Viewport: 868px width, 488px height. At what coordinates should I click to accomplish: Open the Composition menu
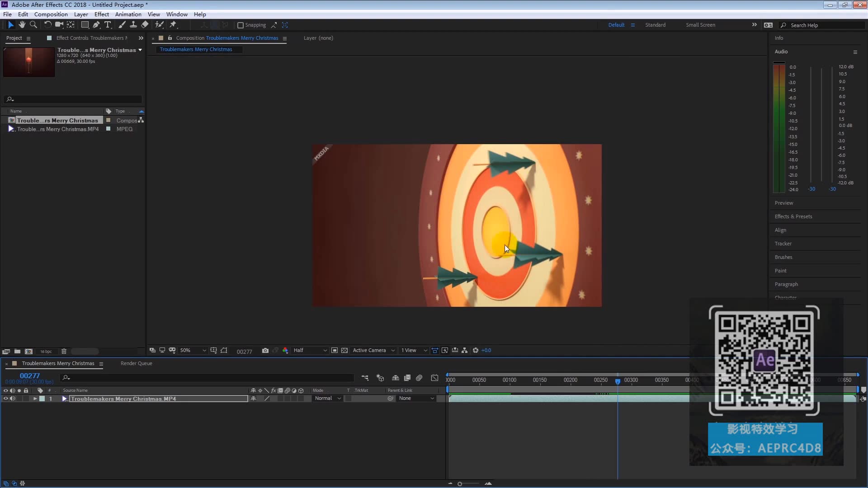(x=51, y=14)
